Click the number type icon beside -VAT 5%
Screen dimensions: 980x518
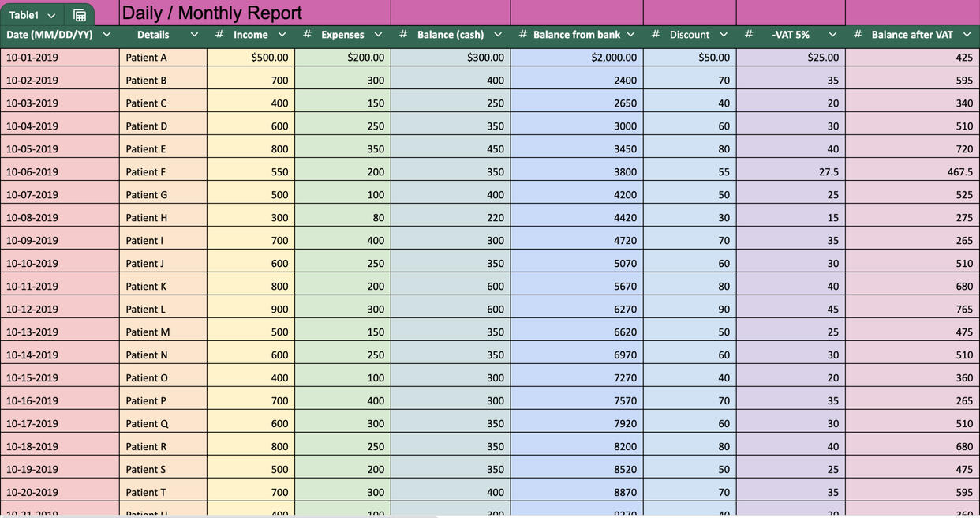(749, 35)
